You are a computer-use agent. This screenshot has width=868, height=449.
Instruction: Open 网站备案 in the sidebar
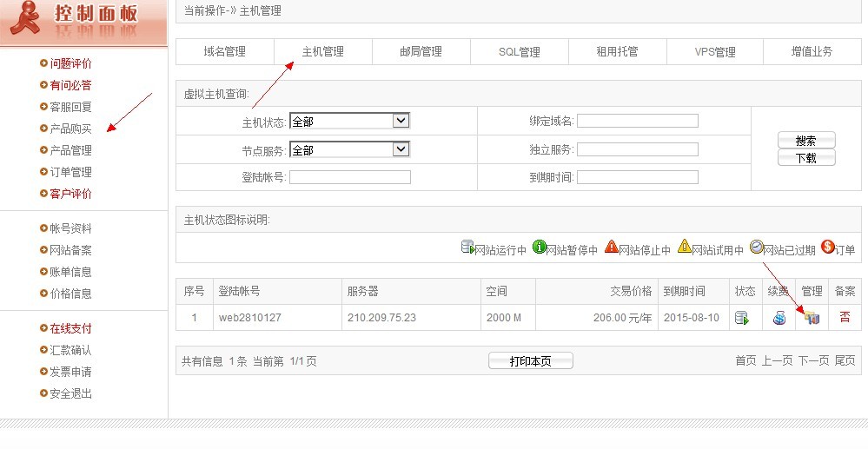[71, 250]
